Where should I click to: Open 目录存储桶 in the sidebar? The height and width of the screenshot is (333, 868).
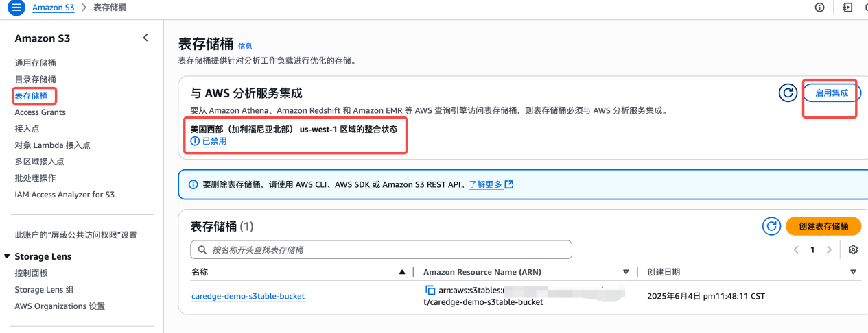point(36,79)
